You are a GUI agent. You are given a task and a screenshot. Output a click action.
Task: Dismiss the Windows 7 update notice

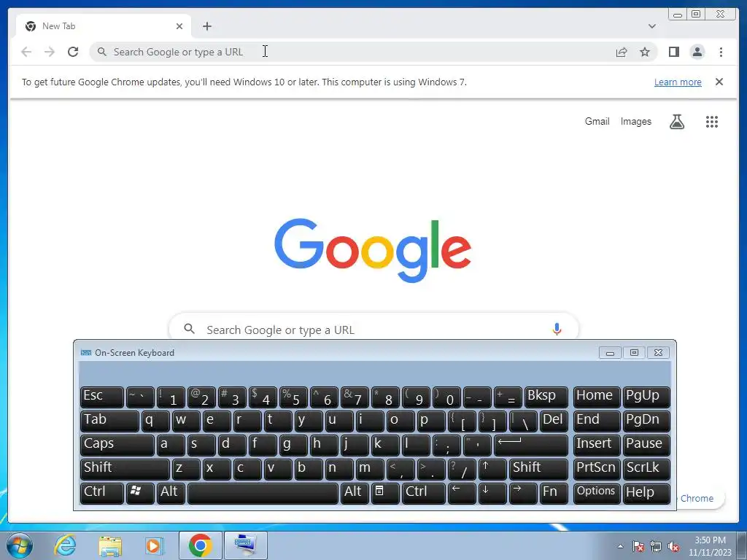click(719, 82)
